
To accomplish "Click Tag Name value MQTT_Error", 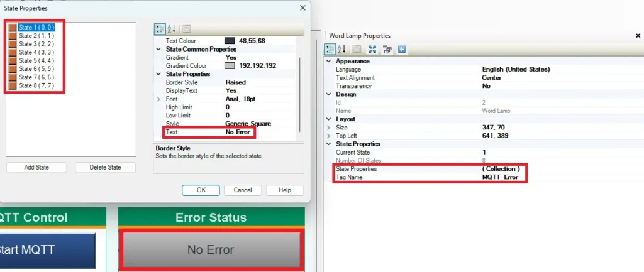I will (x=500, y=177).
